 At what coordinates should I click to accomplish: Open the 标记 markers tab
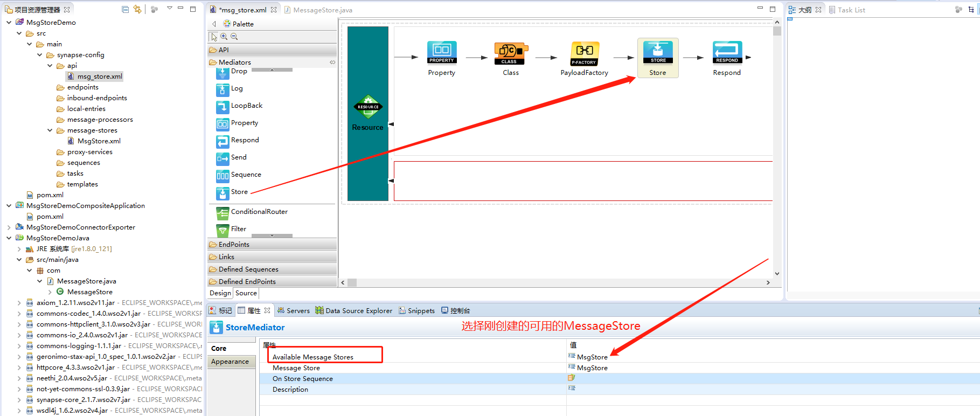pos(221,311)
